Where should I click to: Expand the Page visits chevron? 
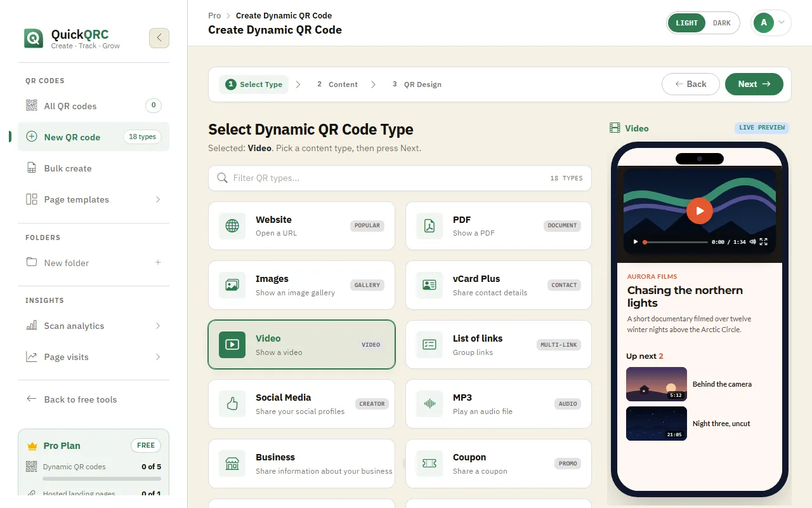158,357
